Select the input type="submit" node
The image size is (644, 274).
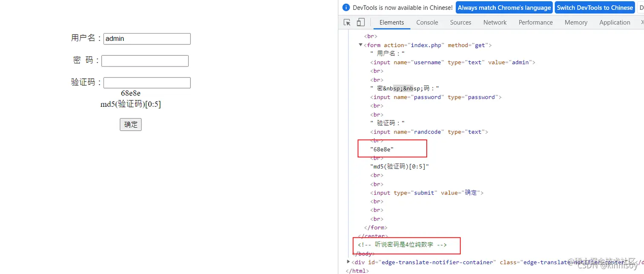click(427, 193)
